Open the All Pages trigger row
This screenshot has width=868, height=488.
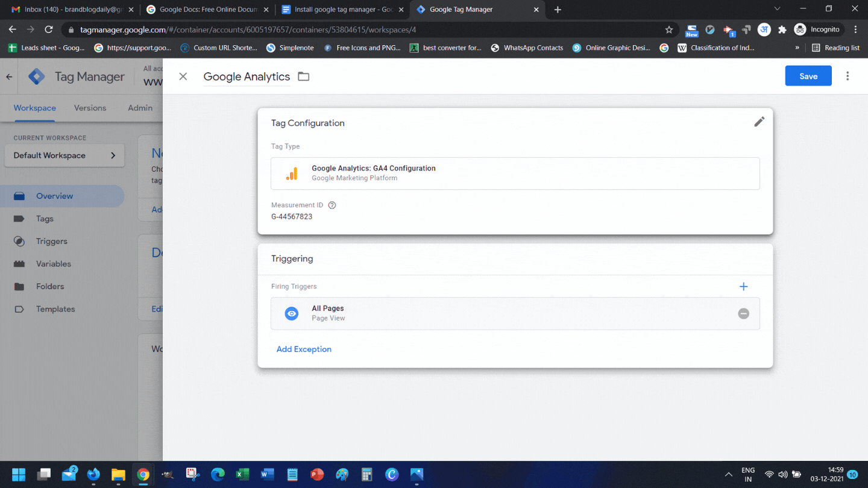515,313
